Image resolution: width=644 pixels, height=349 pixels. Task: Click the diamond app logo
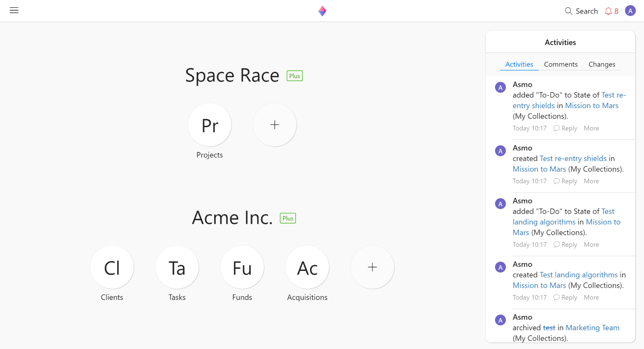point(322,11)
